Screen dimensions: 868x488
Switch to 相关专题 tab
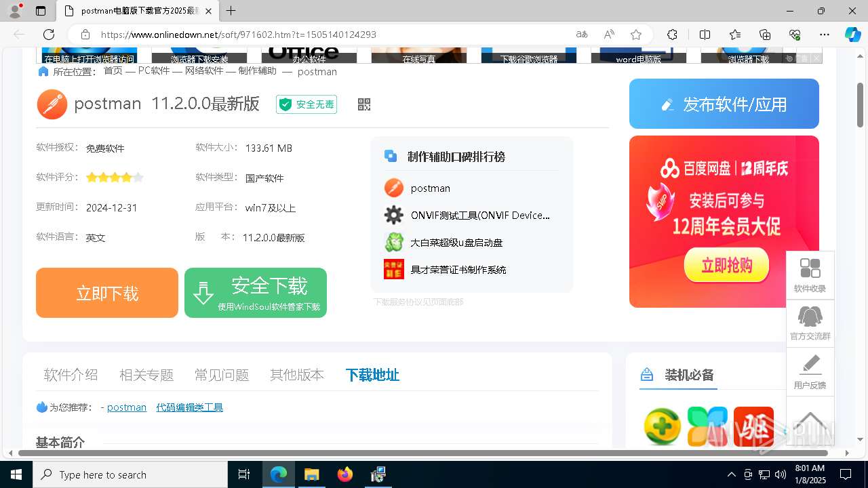[146, 375]
